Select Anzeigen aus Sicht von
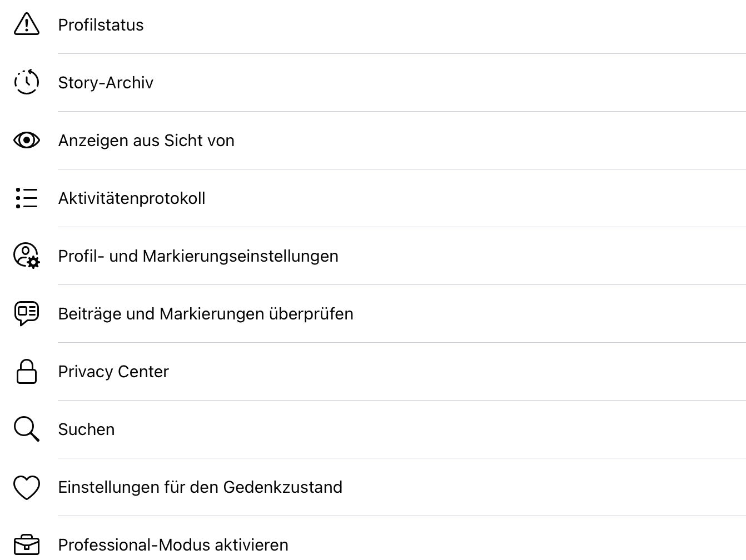Viewport: 746px width, 560px height. point(146,141)
